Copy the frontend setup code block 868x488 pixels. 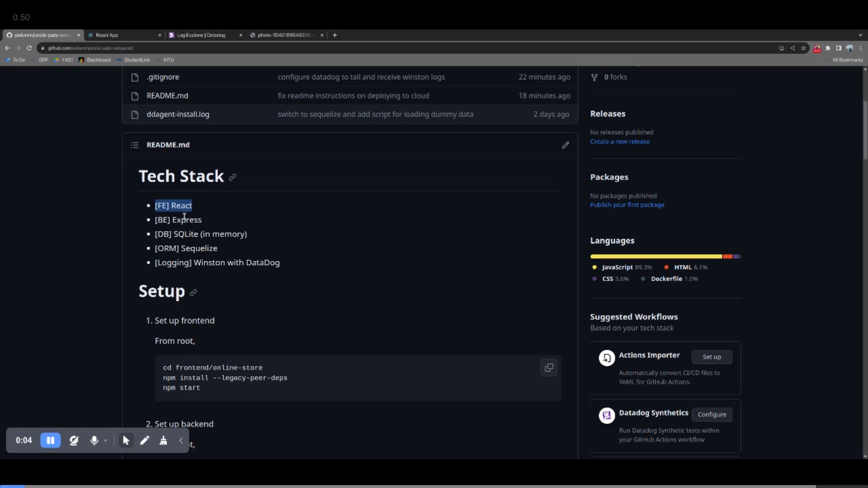coord(549,368)
